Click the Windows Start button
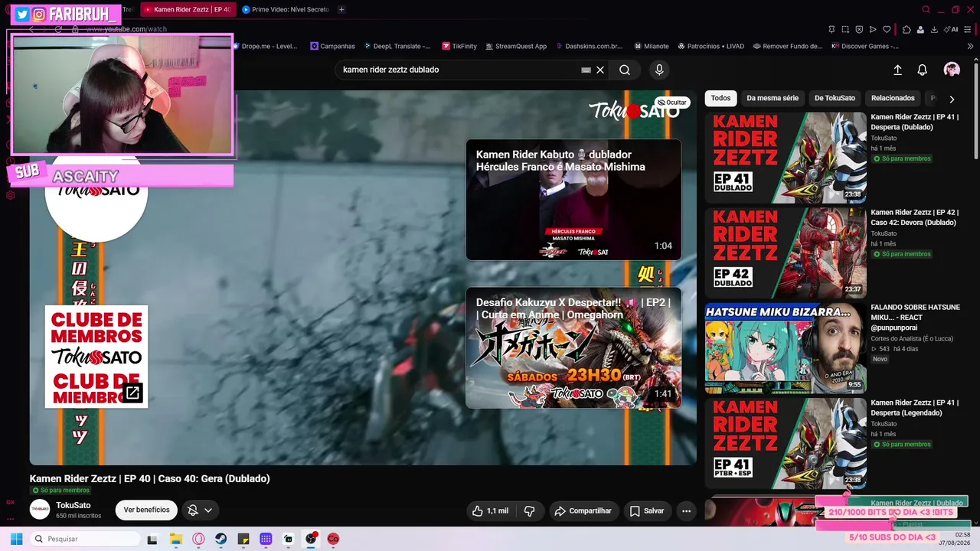Screen dimensions: 980x551 (16, 539)
